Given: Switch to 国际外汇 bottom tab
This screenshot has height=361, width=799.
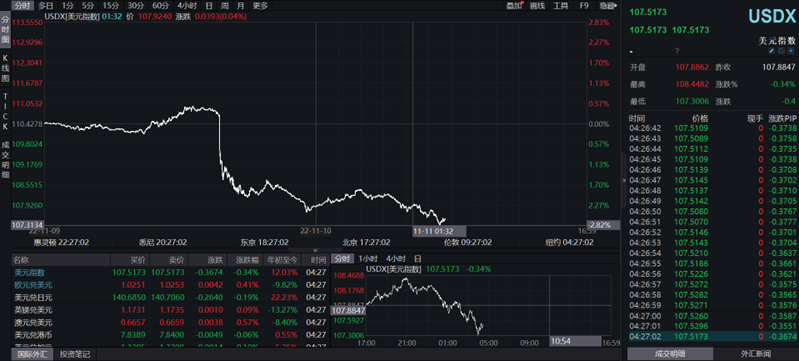Looking at the screenshot, I should [x=32, y=354].
